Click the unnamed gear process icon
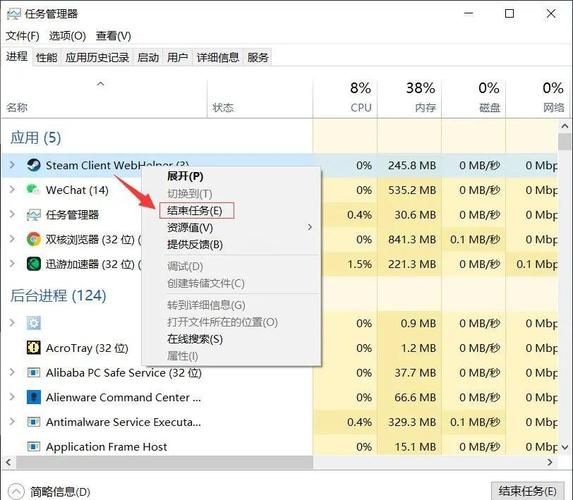 (x=34, y=323)
